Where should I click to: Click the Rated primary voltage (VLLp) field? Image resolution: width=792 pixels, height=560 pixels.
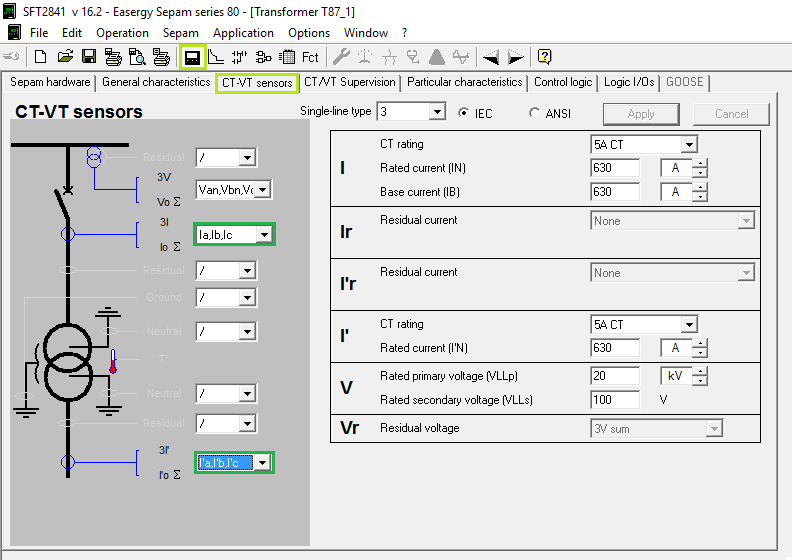615,376
